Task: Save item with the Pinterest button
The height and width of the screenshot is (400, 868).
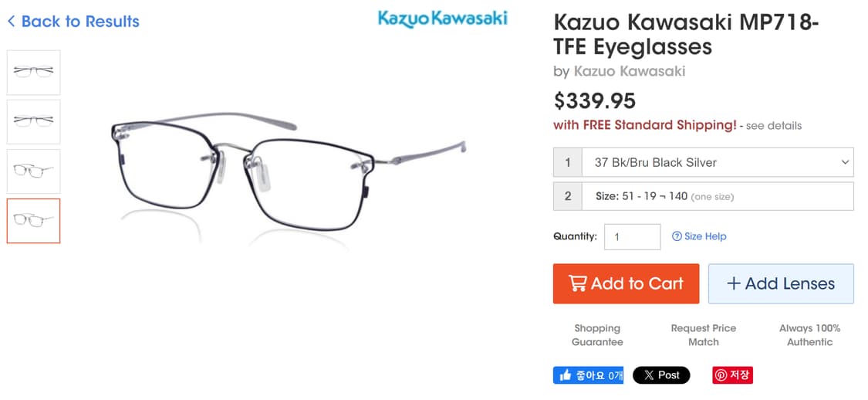Action: tap(732, 375)
